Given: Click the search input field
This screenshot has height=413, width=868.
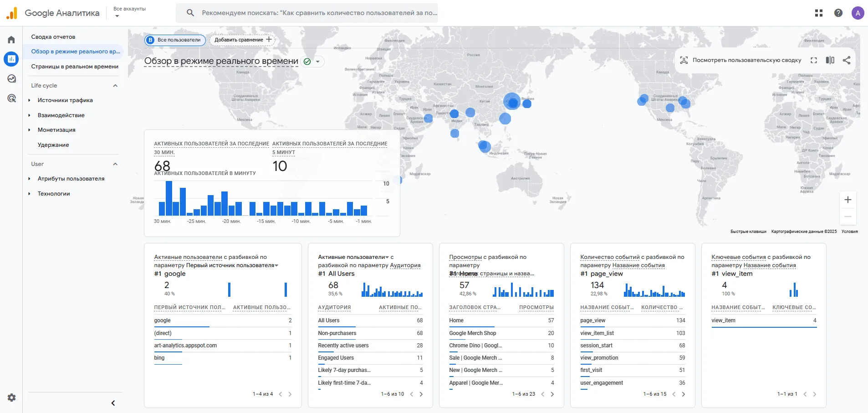Looking at the screenshot, I should (x=319, y=13).
